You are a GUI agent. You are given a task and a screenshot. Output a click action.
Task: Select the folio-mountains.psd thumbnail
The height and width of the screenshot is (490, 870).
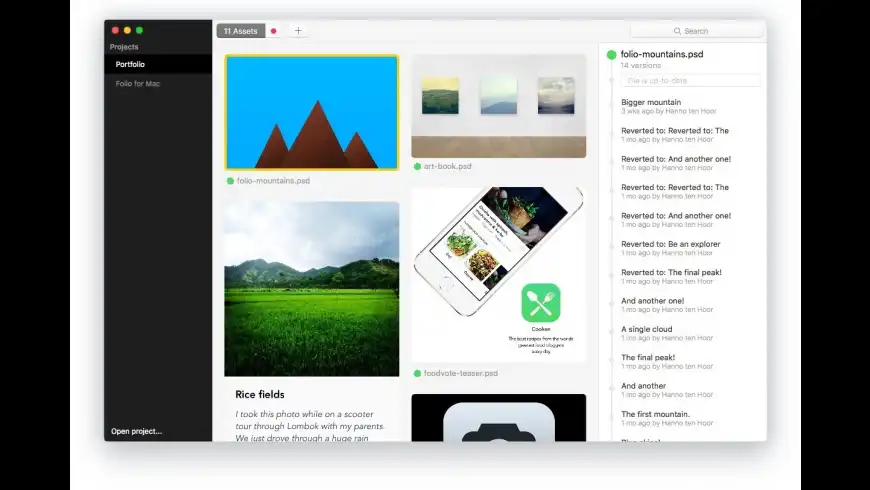[x=312, y=112]
